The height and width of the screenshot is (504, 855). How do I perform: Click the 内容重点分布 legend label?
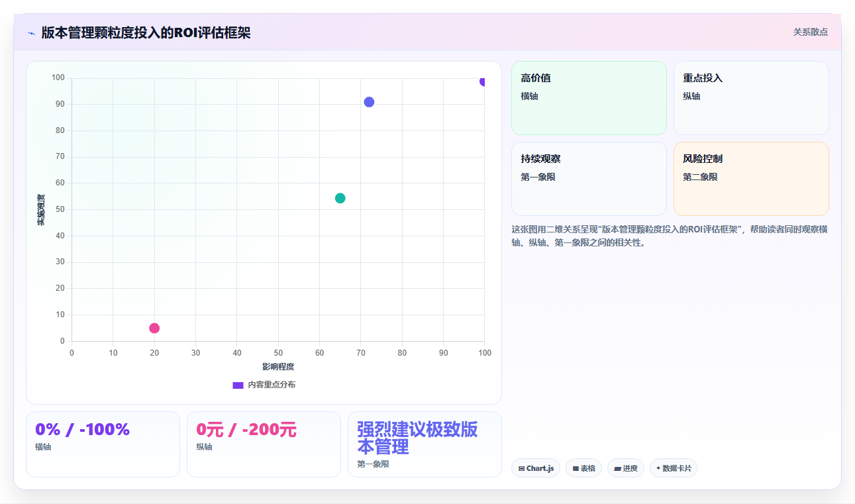click(272, 385)
